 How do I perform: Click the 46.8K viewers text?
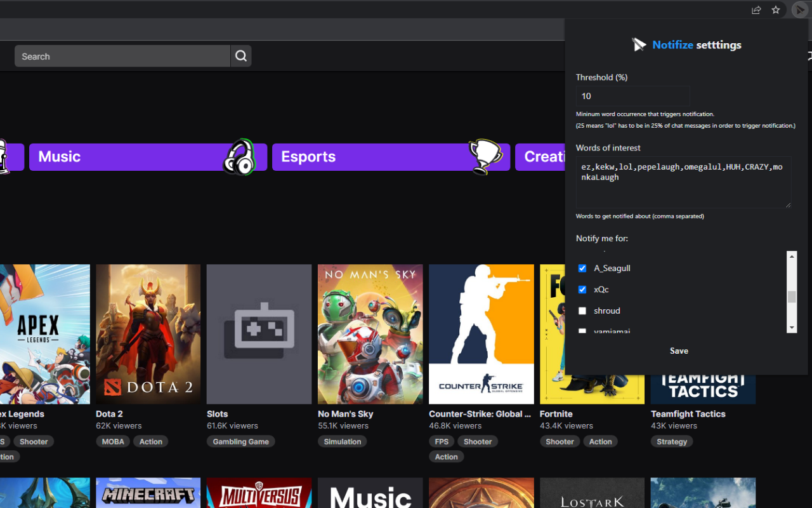pyautogui.click(x=455, y=425)
